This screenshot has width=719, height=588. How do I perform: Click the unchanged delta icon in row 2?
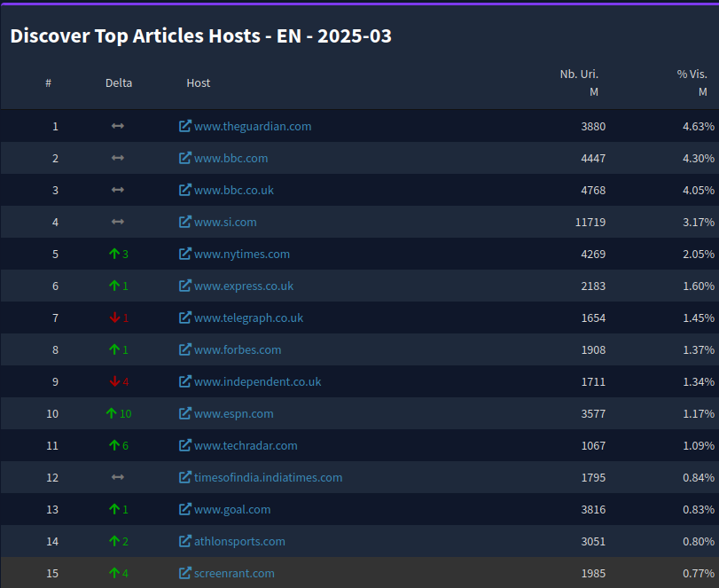(118, 158)
